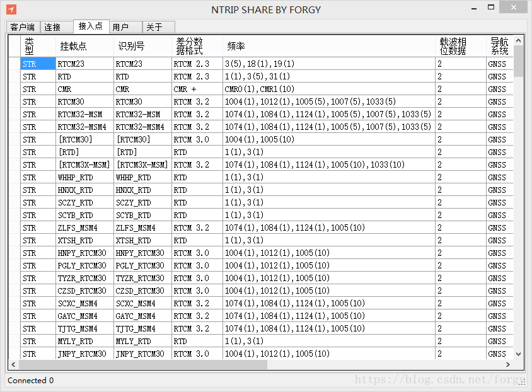Sort by the 挂载点 column header
The width and height of the screenshot is (532, 392).
pos(84,46)
